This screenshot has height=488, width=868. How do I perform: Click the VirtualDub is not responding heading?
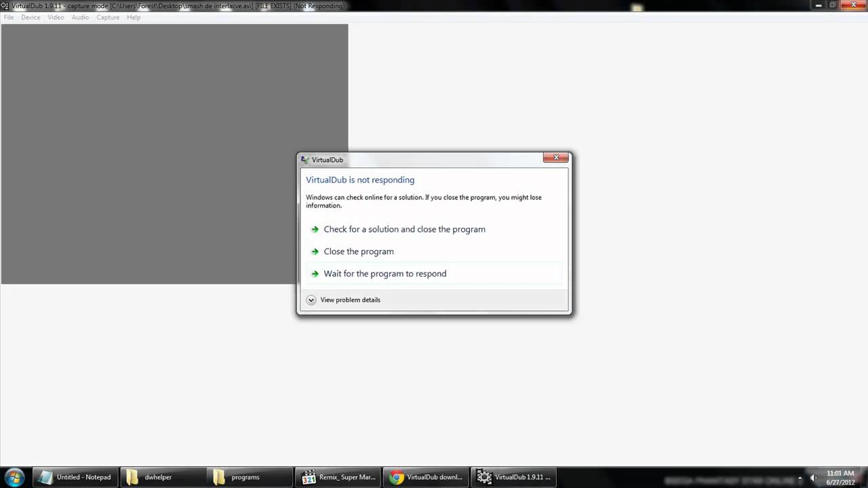[x=360, y=180]
